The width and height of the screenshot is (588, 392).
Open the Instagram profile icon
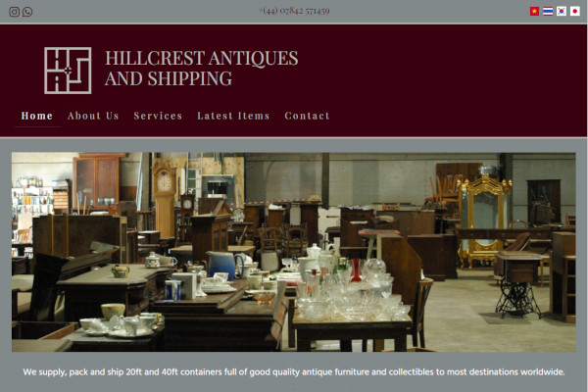pyautogui.click(x=15, y=12)
